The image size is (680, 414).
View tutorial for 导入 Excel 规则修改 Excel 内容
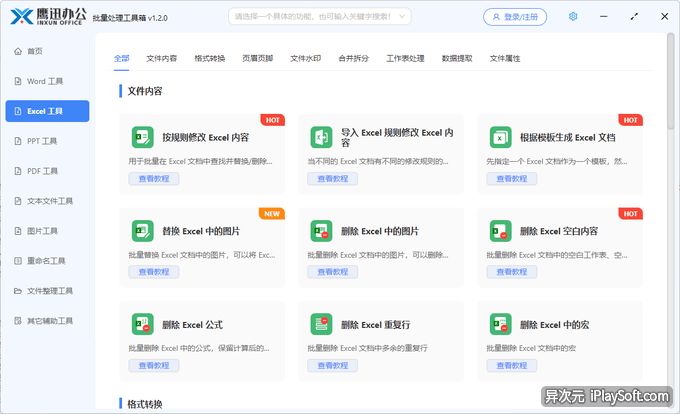(333, 179)
